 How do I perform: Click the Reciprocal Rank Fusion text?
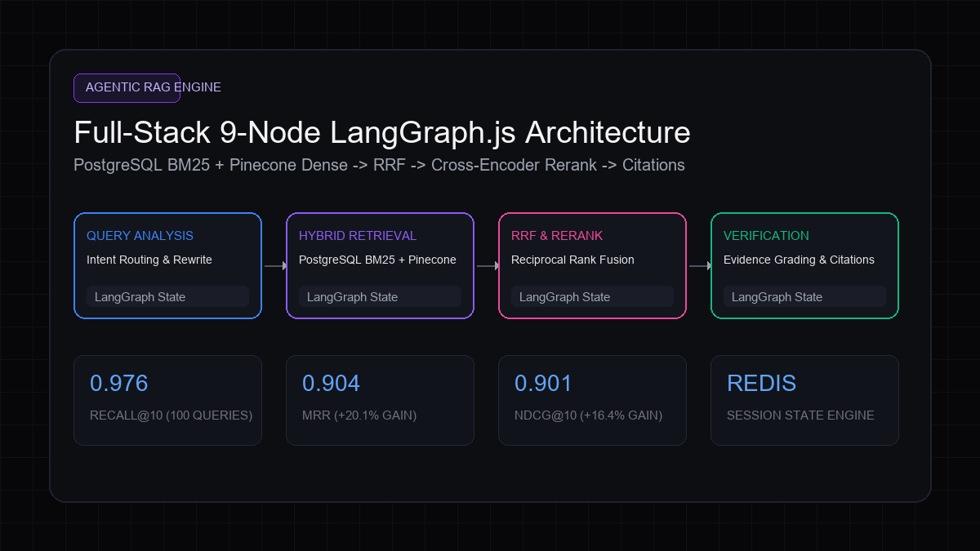point(572,260)
